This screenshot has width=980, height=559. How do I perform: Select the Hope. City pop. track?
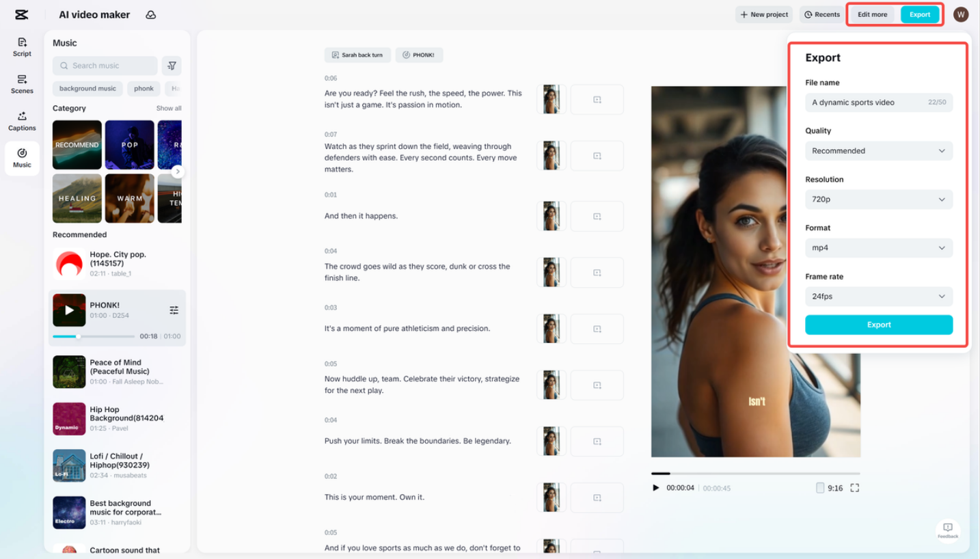click(x=116, y=264)
